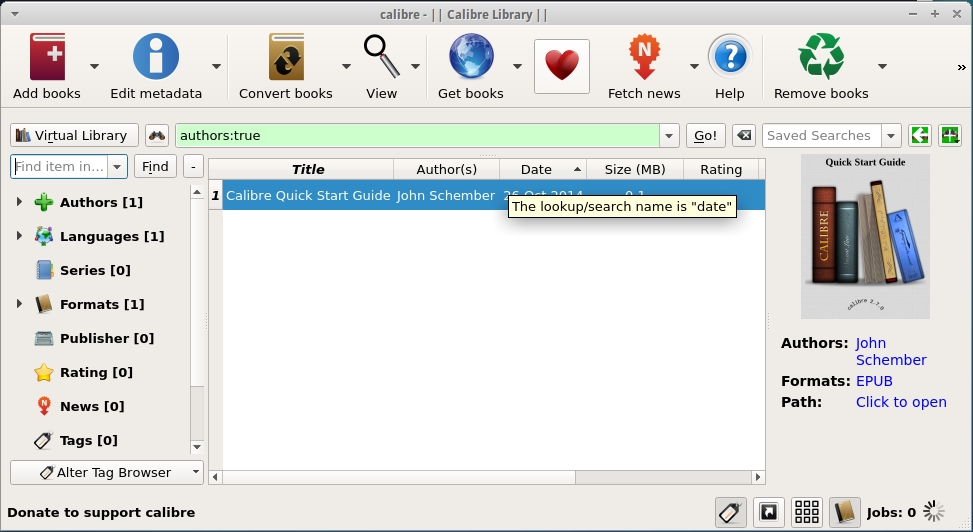Screen dimensions: 973x532
Task: Select the Series category icon
Action: point(43,271)
